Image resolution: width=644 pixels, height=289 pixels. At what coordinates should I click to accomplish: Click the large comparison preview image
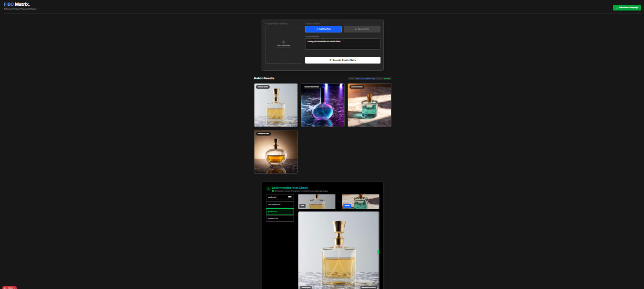click(x=338, y=250)
